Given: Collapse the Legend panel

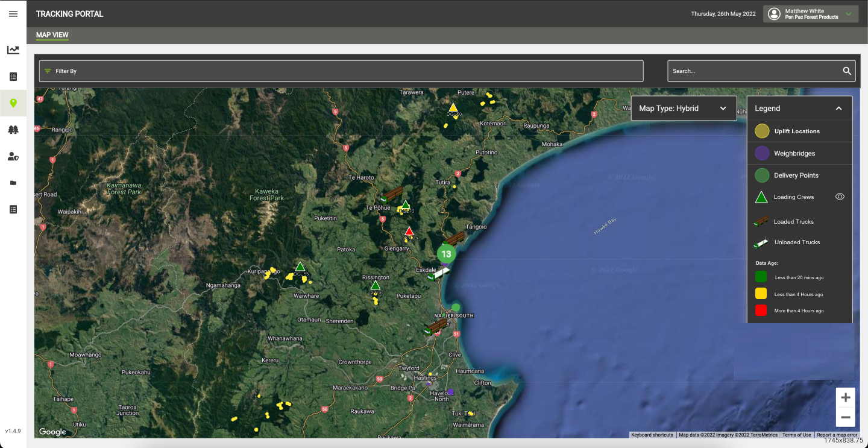Looking at the screenshot, I should (x=838, y=108).
